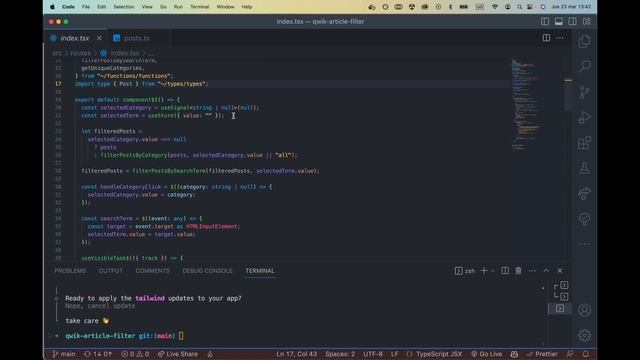Screen dimensions: 640x360
Task: Open the new terminal launch profile dropdown
Action: click(x=493, y=271)
